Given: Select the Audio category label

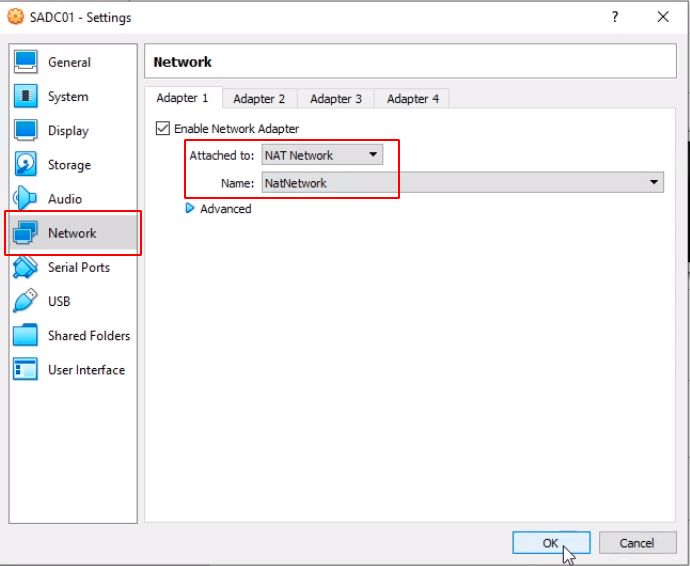Looking at the screenshot, I should point(65,199).
